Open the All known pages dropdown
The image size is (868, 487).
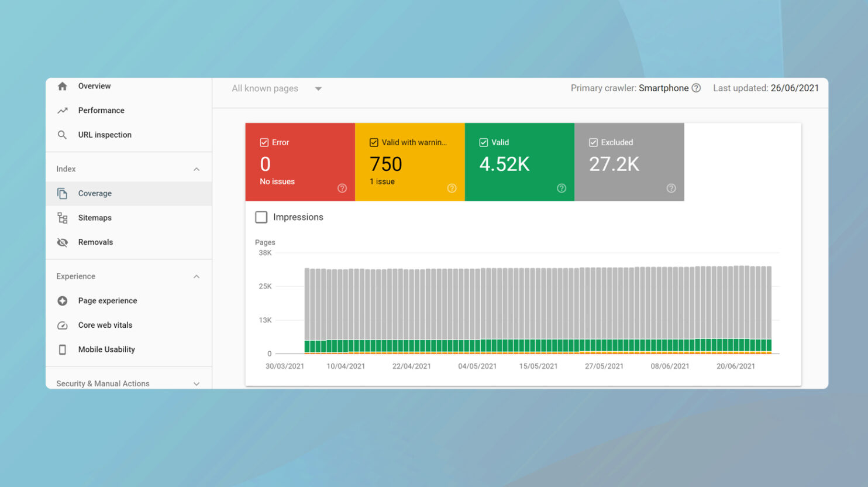[x=277, y=88]
